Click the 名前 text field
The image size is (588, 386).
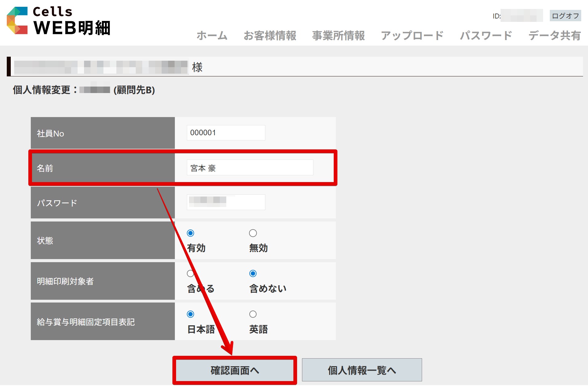click(x=250, y=168)
